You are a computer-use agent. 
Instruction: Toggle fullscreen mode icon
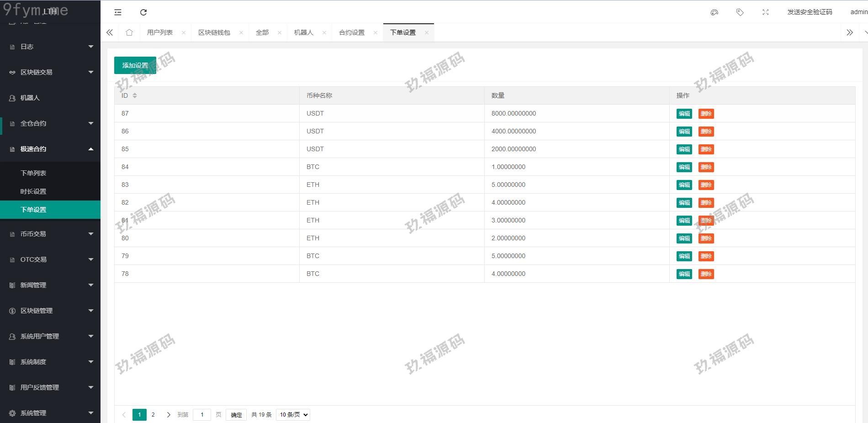click(766, 12)
